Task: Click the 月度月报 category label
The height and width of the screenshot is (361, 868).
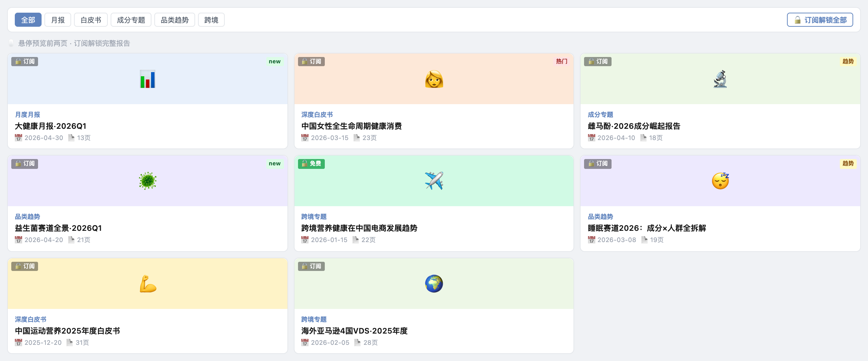Action: pyautogui.click(x=27, y=115)
